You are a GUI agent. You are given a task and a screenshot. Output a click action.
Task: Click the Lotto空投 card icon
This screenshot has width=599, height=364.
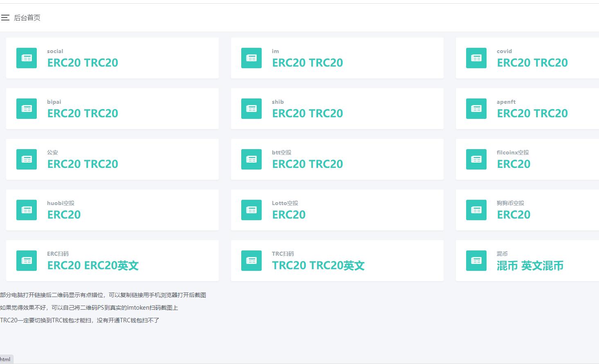coord(251,210)
